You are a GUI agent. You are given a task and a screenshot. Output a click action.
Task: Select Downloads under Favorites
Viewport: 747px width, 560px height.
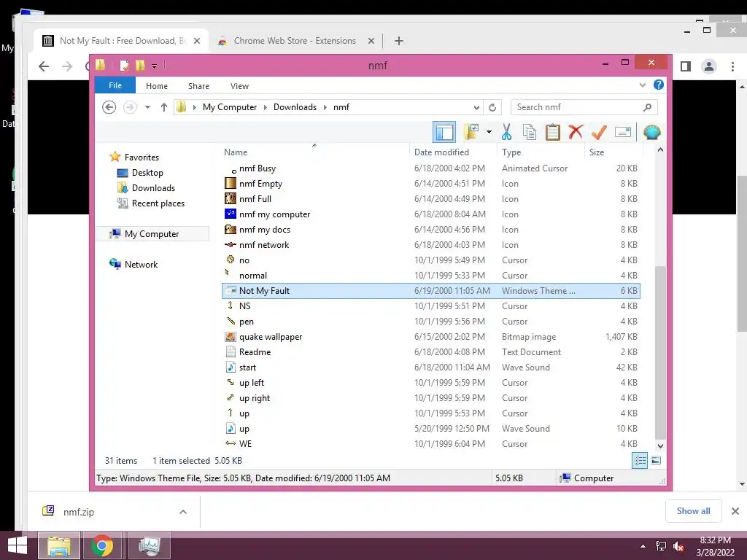point(153,187)
